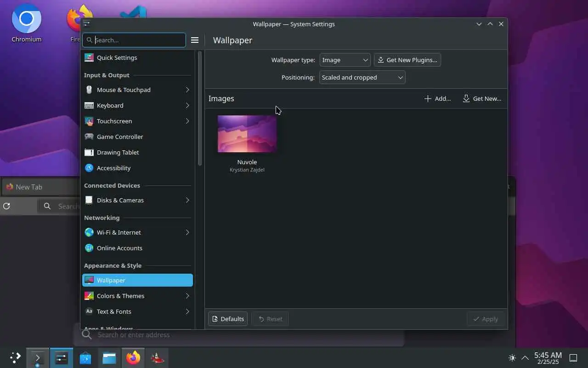Click the Mouse & Touchpad icon
The width and height of the screenshot is (588, 368).
[89, 90]
